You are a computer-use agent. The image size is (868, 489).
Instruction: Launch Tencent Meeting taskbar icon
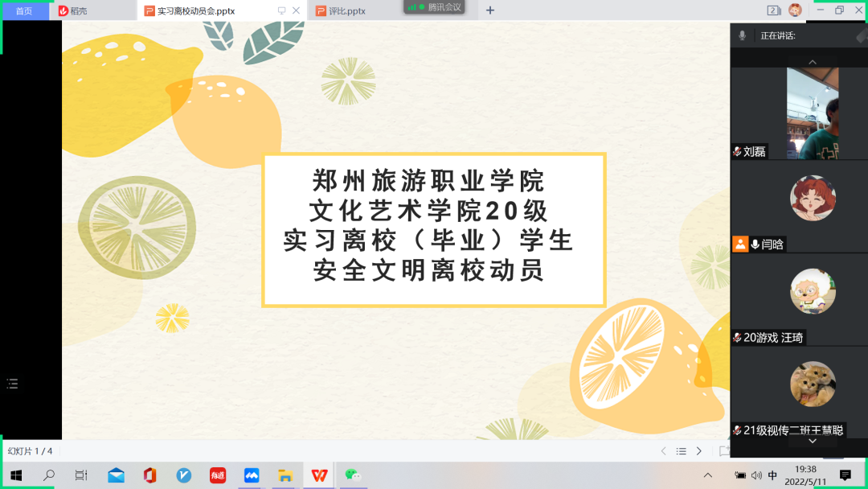click(x=252, y=475)
